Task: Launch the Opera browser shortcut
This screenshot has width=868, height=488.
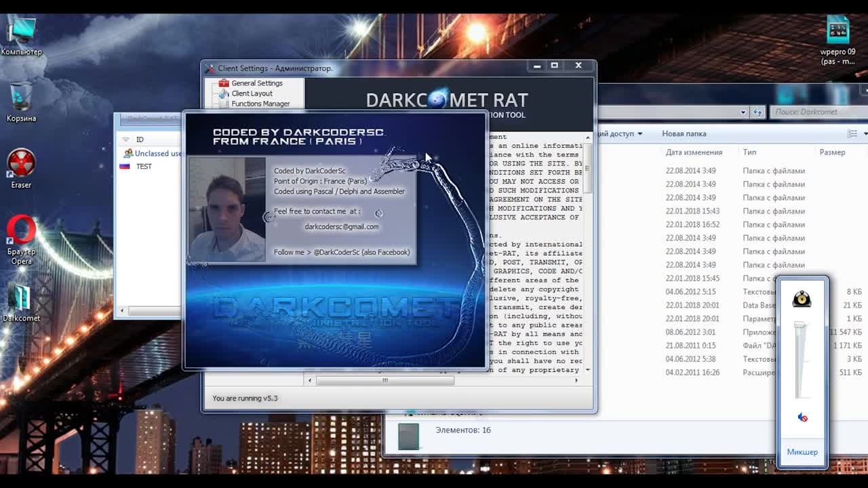Action: tap(21, 239)
